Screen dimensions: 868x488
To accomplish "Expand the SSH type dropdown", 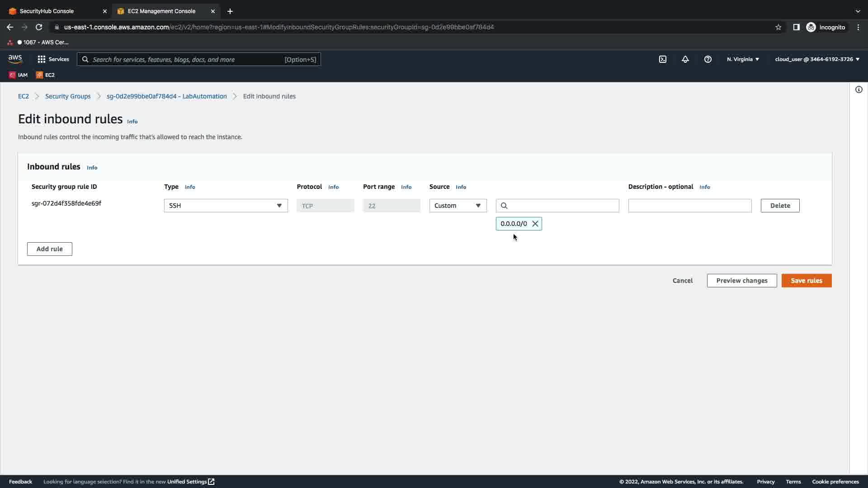I will (x=226, y=206).
